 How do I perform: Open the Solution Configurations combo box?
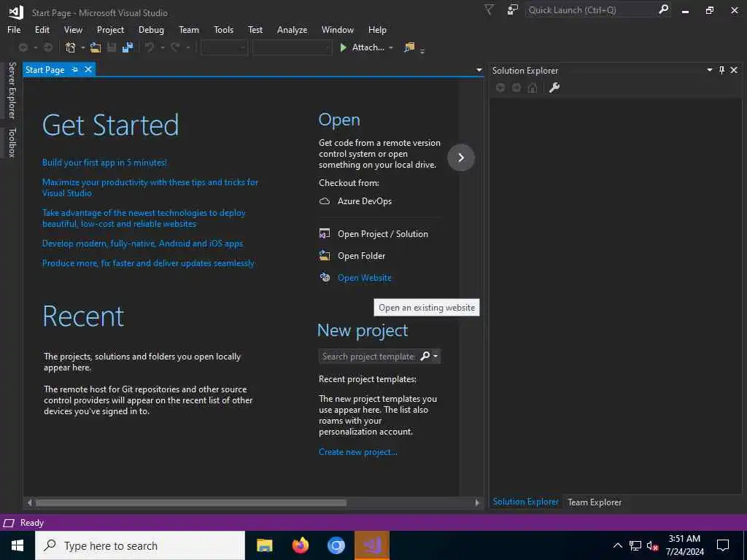point(225,47)
